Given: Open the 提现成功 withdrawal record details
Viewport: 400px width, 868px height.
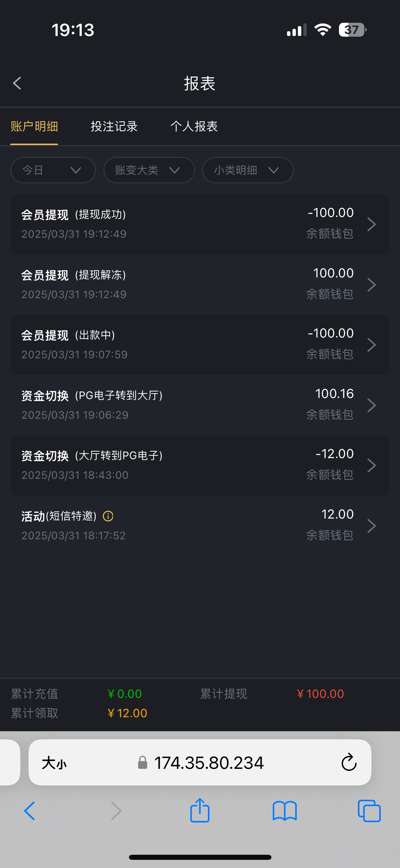Looking at the screenshot, I should pos(200,224).
